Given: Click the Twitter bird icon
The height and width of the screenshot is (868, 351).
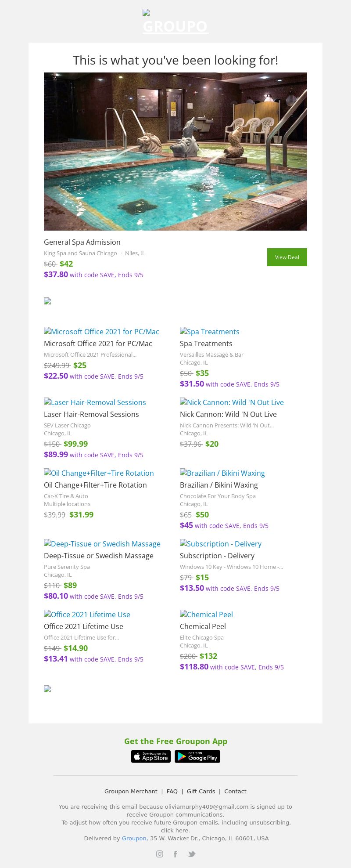Looking at the screenshot, I should point(192,854).
